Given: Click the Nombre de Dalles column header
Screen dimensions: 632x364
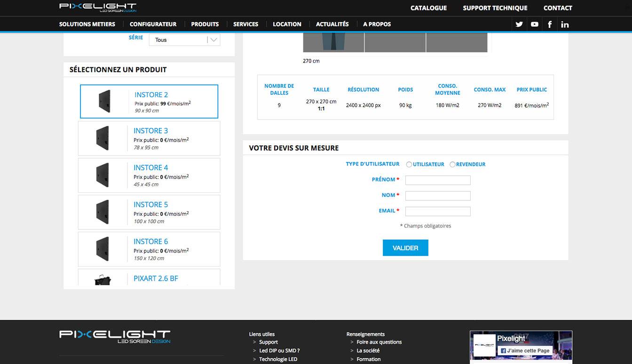Looking at the screenshot, I should point(279,89).
